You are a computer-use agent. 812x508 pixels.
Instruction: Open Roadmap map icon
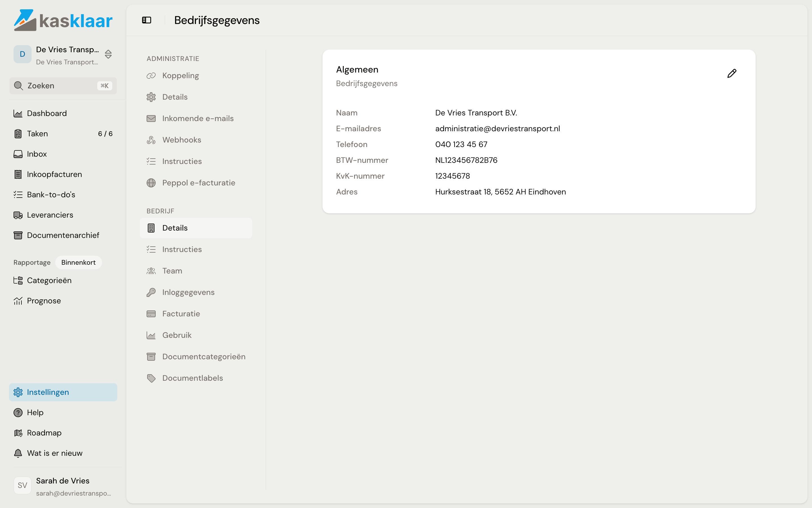[x=18, y=433]
